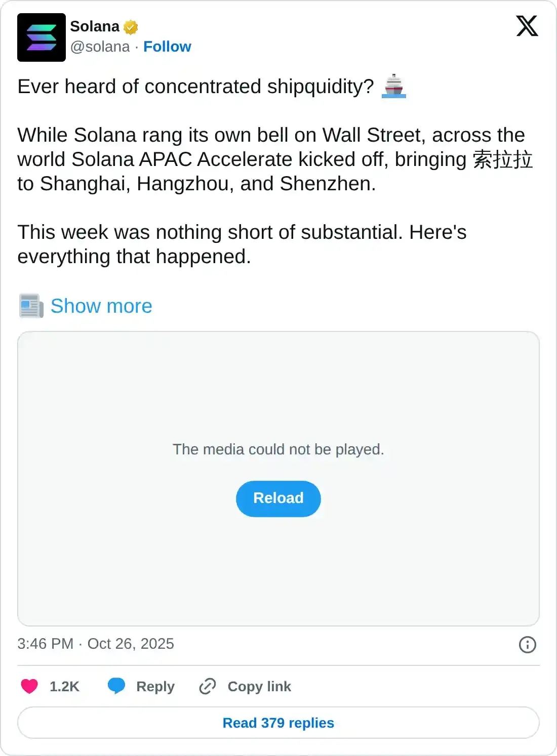Click the X logo in the top corner

(x=527, y=26)
